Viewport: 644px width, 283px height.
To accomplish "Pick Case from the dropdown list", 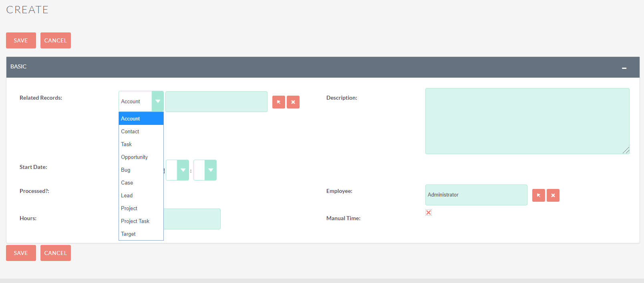I will tap(141, 183).
